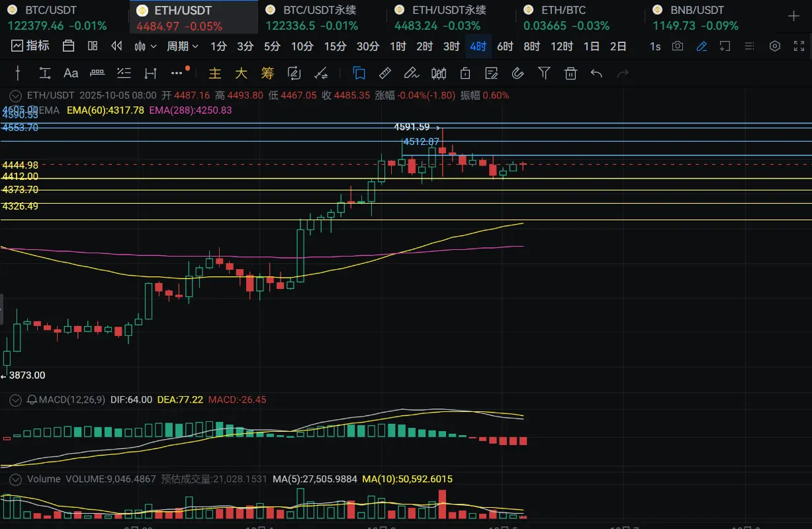Screen dimensions: 812x529
Task: Delete drawings with trash icon
Action: coord(570,73)
